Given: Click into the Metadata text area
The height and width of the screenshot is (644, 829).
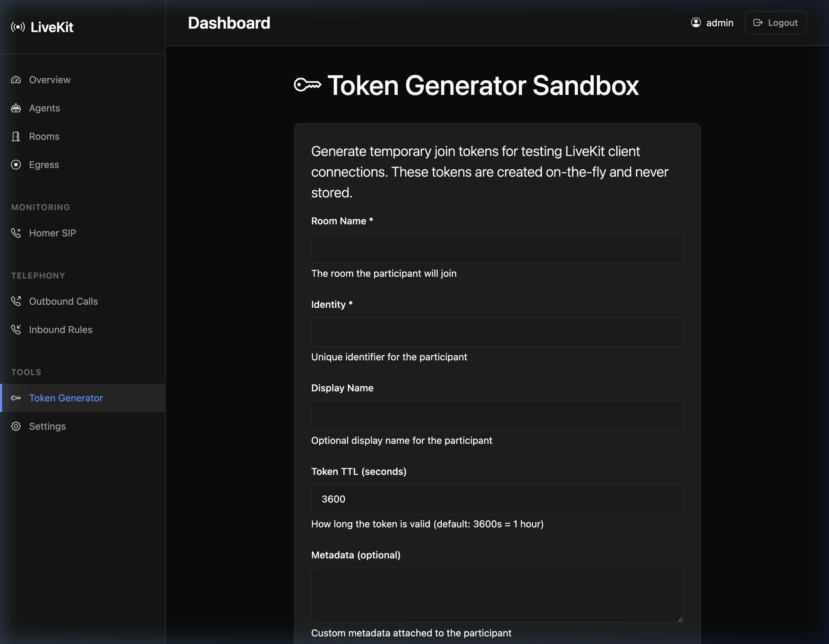Looking at the screenshot, I should pos(497,595).
